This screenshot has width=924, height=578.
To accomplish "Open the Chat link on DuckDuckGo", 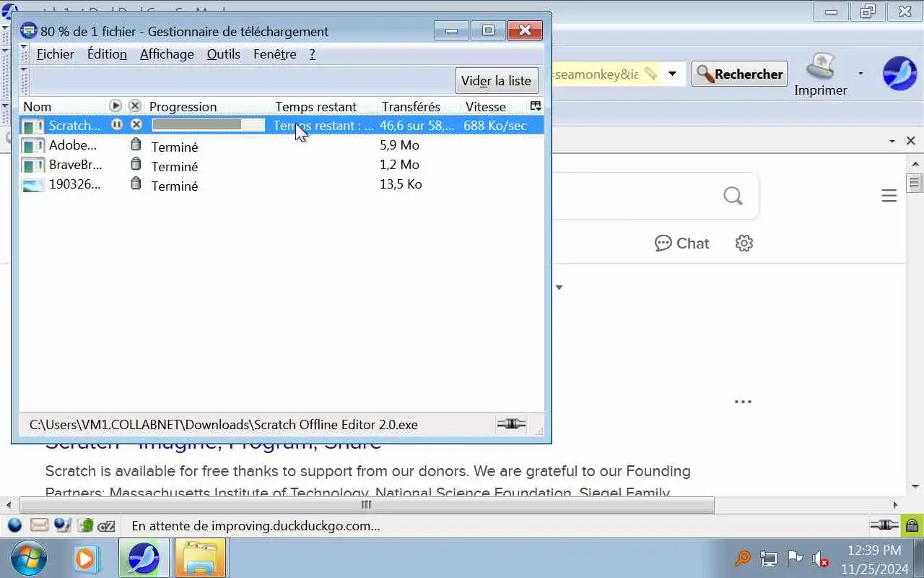I will click(682, 243).
